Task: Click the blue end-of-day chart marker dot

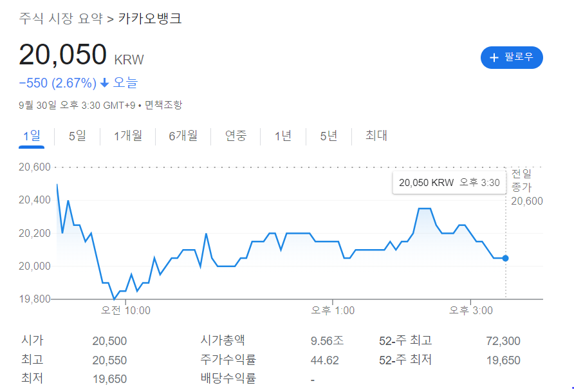Action: 506,258
